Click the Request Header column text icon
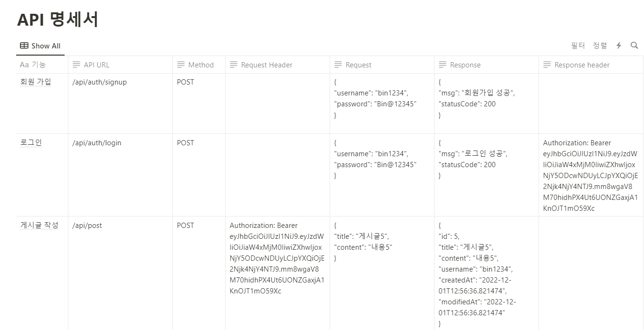This screenshot has height=330, width=644. coord(234,65)
